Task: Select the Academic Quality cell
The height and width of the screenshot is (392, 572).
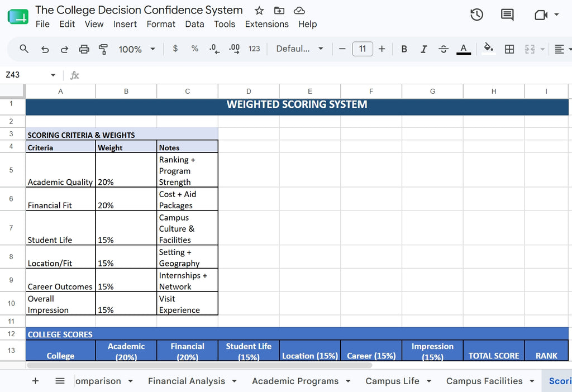Action: [60, 170]
